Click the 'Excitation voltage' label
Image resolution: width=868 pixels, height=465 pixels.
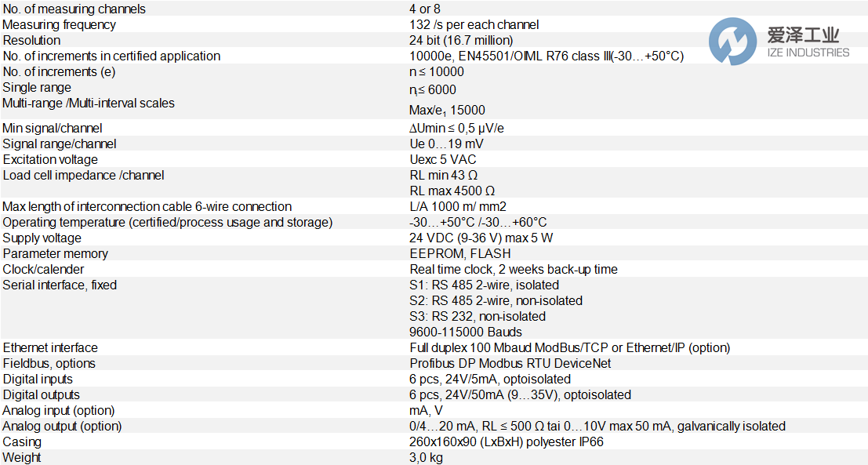pyautogui.click(x=53, y=159)
